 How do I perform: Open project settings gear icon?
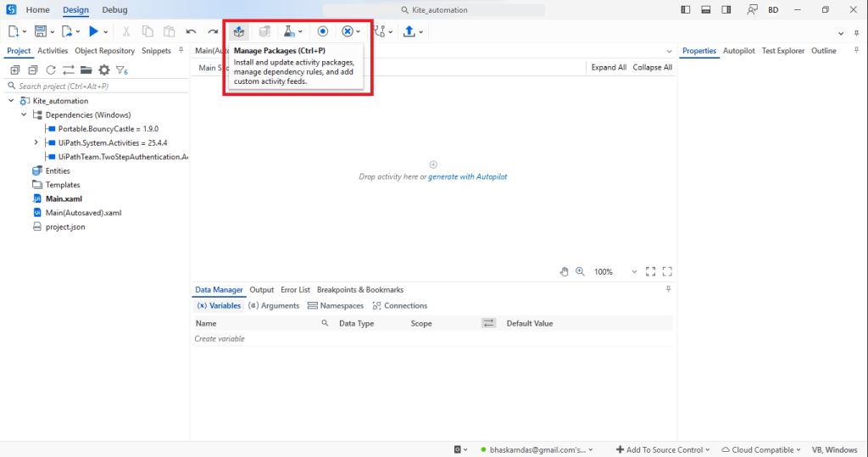point(104,70)
